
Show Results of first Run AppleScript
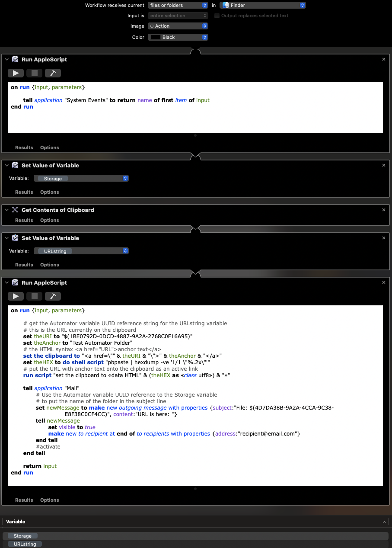coord(24,147)
